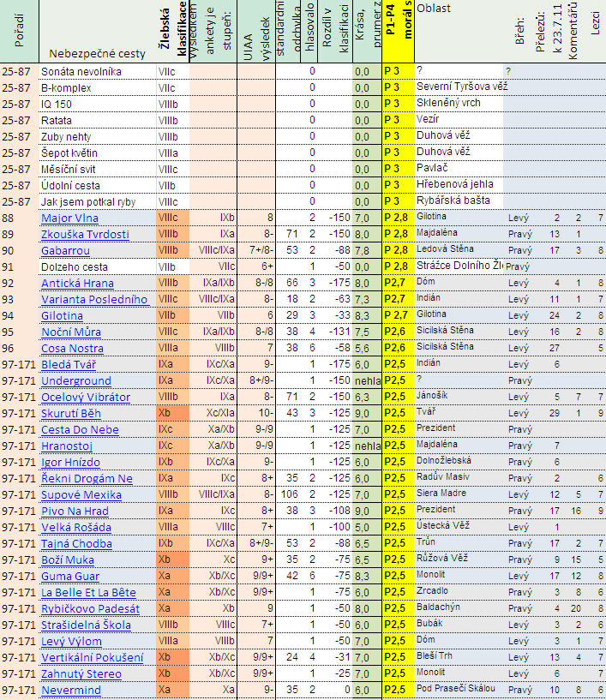Click the Cosa Nostra route link
The width and height of the screenshot is (606, 700).
tap(71, 348)
